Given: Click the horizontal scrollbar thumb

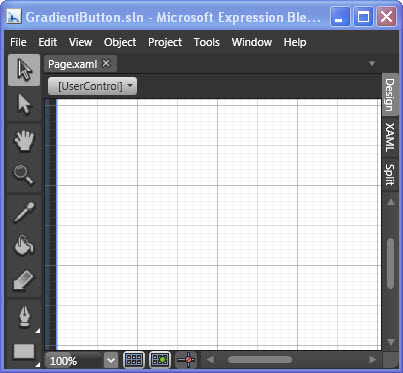Looking at the screenshot, I should 260,360.
